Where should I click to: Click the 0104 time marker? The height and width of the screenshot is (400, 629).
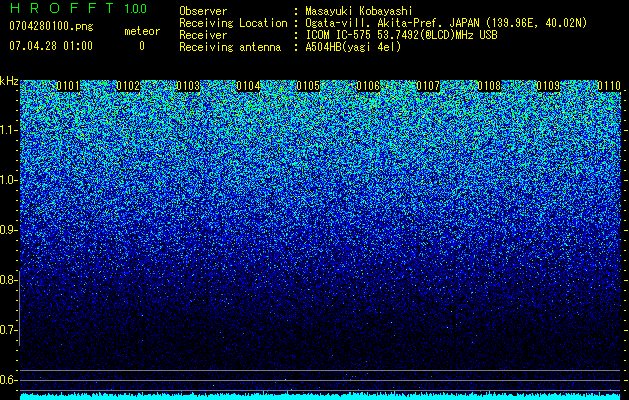click(x=248, y=86)
